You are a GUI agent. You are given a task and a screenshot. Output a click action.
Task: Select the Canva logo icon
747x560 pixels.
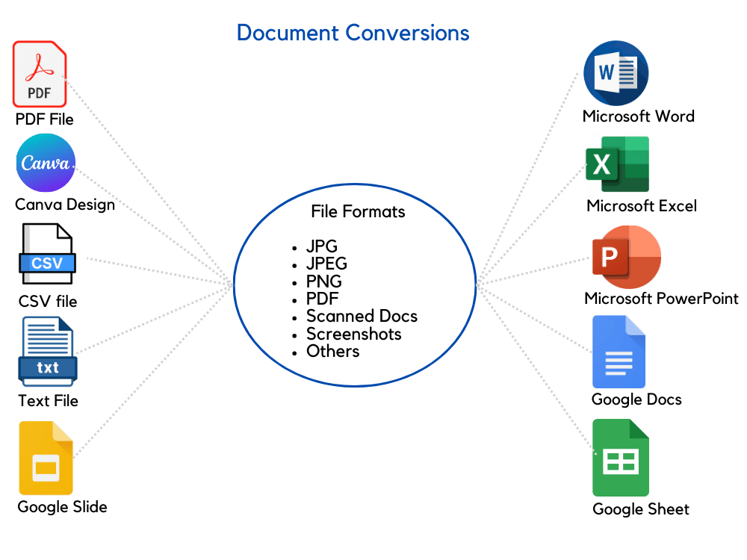pos(46,163)
